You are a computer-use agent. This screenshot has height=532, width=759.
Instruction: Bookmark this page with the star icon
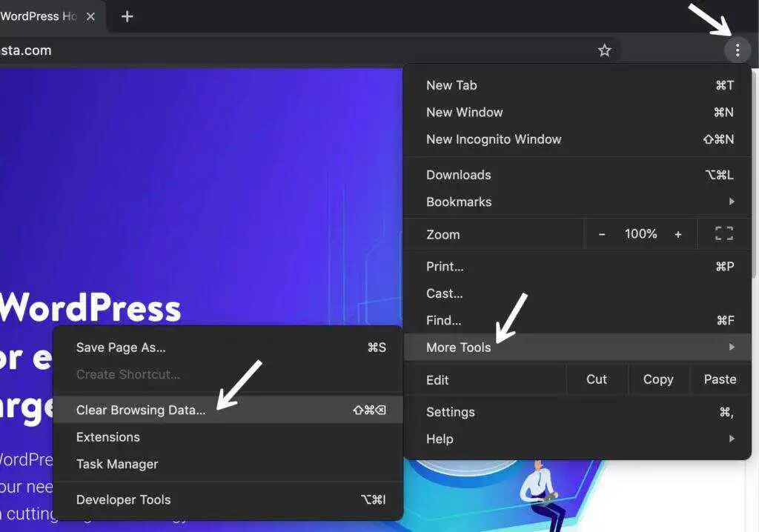point(605,50)
